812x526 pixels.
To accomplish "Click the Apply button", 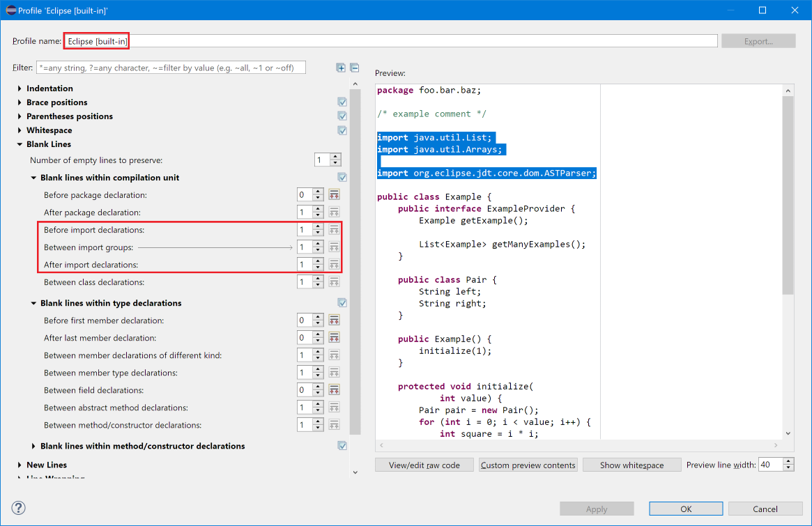I will pos(597,509).
